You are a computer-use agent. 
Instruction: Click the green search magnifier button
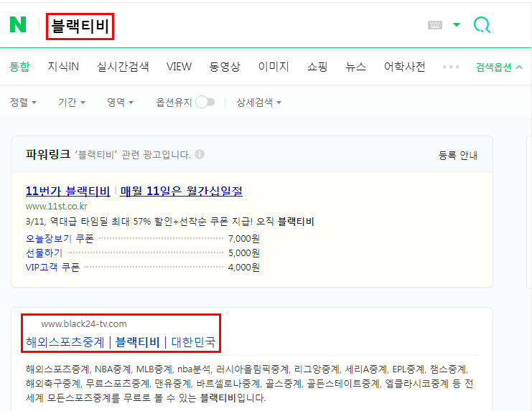(482, 25)
